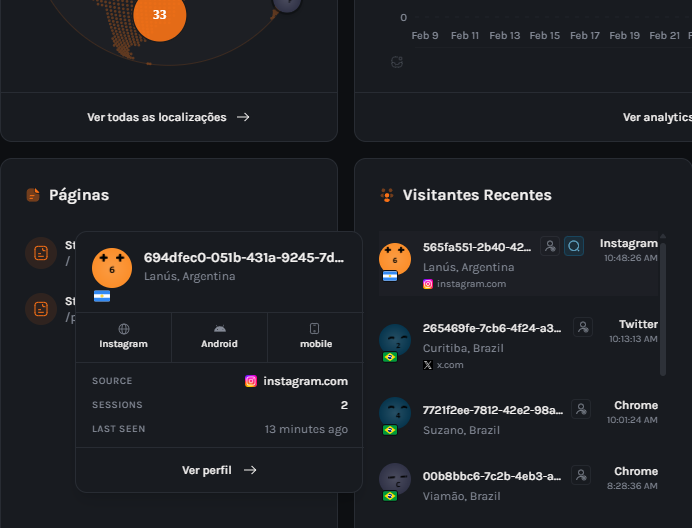This screenshot has width=692, height=528.
Task: Select visitor ID 694dfec0-051b-431a-9245-7d...
Action: tap(244, 257)
